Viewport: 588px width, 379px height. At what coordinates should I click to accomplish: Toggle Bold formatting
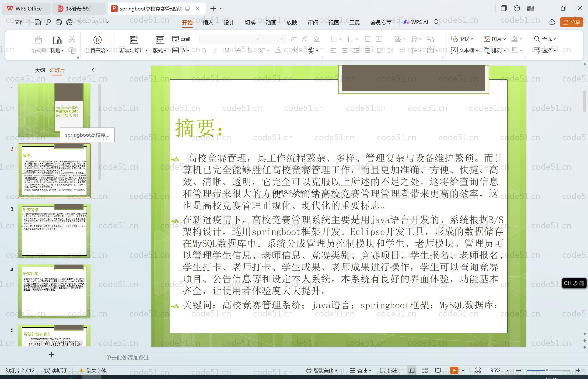pyautogui.click(x=204, y=50)
